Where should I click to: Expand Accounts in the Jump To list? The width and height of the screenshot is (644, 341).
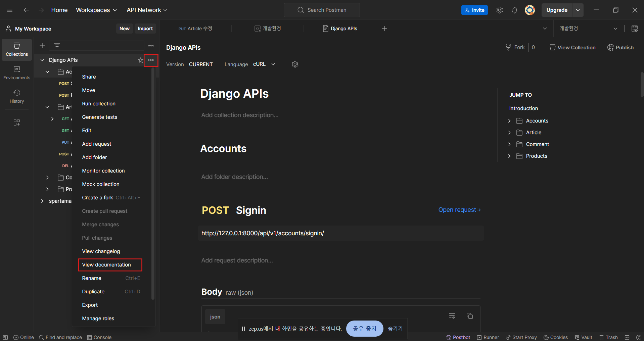(x=509, y=121)
